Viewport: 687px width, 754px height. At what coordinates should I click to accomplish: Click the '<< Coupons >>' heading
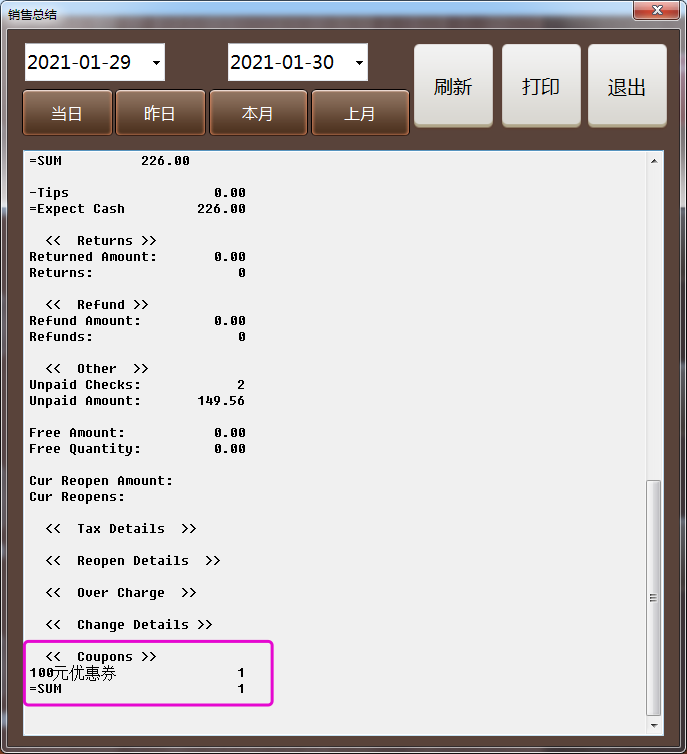click(101, 657)
